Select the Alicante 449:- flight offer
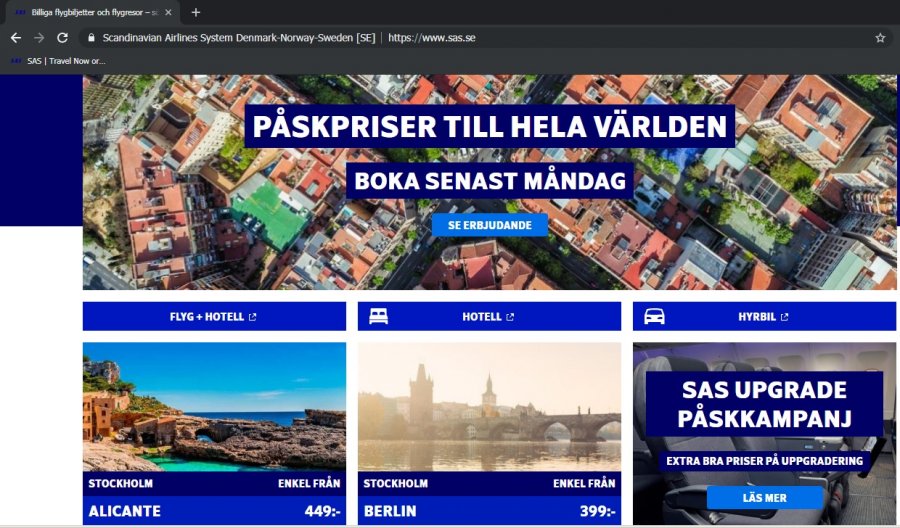 214,433
